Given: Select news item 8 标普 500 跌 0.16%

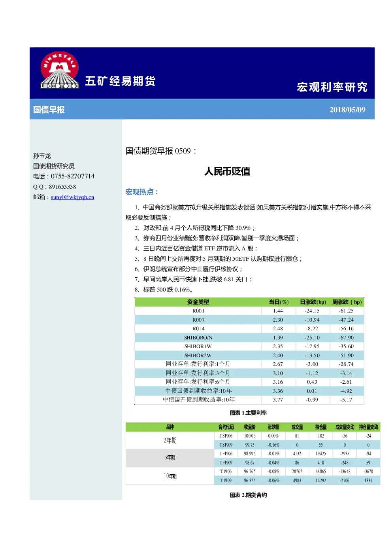Looking at the screenshot, I should click(x=164, y=290).
